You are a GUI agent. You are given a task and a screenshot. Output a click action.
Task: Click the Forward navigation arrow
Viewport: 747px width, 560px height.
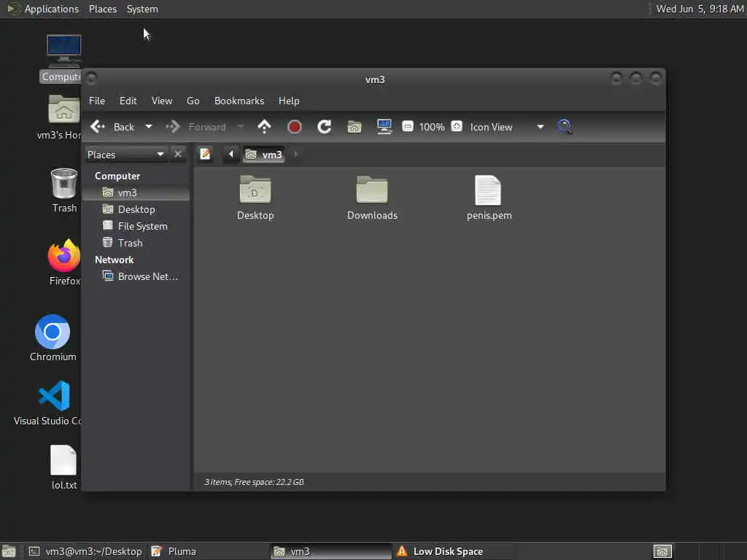(196, 127)
